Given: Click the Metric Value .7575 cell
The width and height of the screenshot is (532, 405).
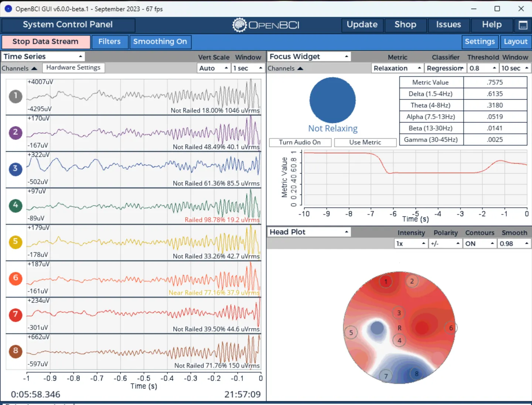Looking at the screenshot, I should point(495,82).
